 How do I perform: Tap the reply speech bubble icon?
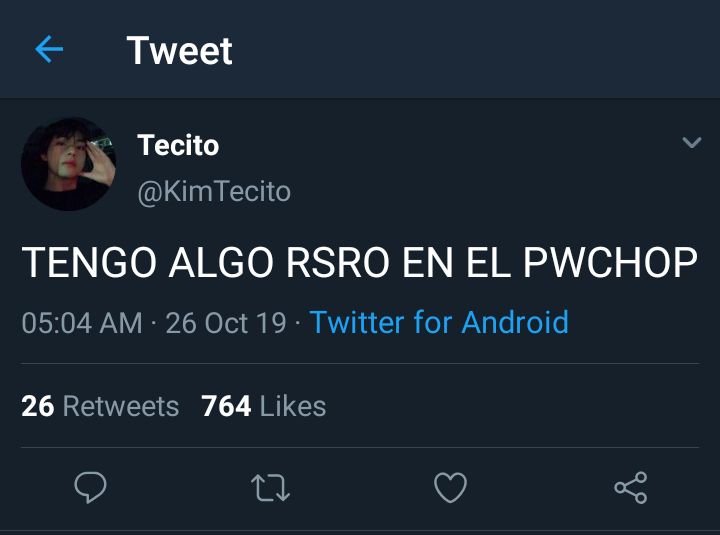pos(90,487)
